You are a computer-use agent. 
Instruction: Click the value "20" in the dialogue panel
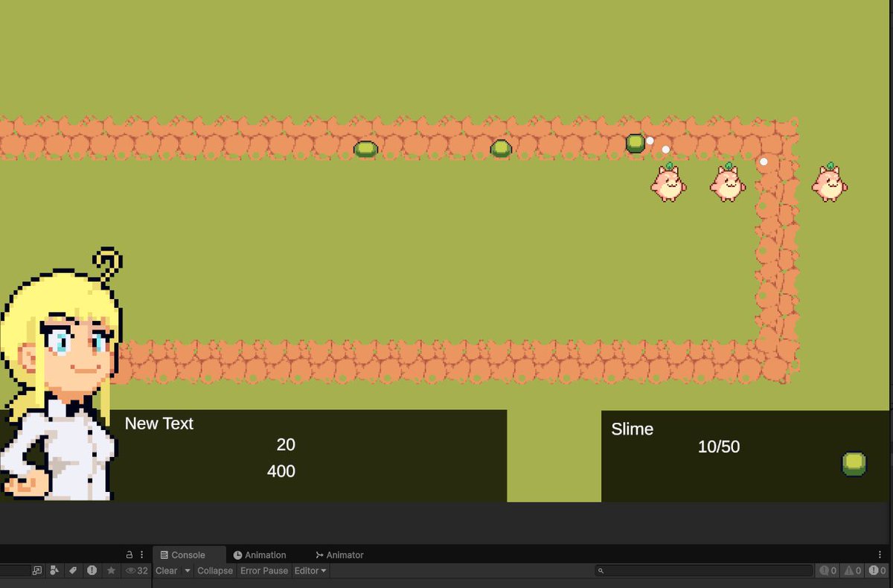point(286,445)
